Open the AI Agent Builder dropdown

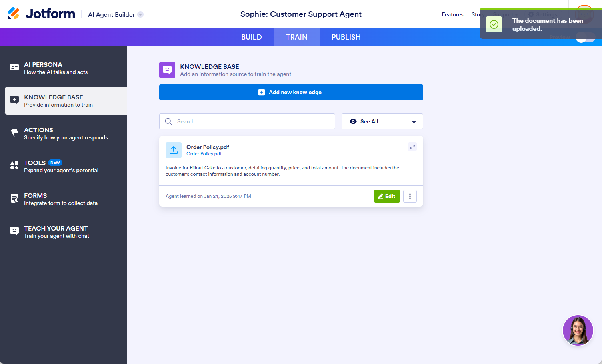(x=116, y=14)
